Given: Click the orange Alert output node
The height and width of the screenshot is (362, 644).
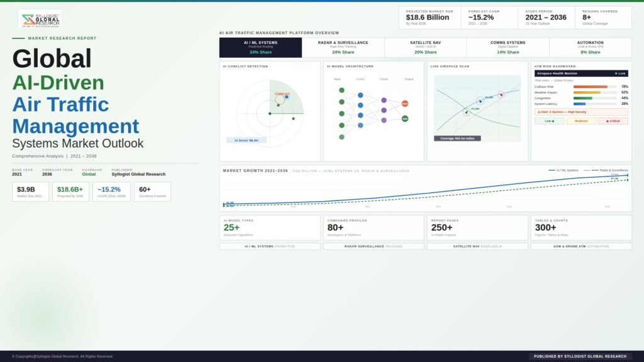Looking at the screenshot, I should click(x=405, y=104).
